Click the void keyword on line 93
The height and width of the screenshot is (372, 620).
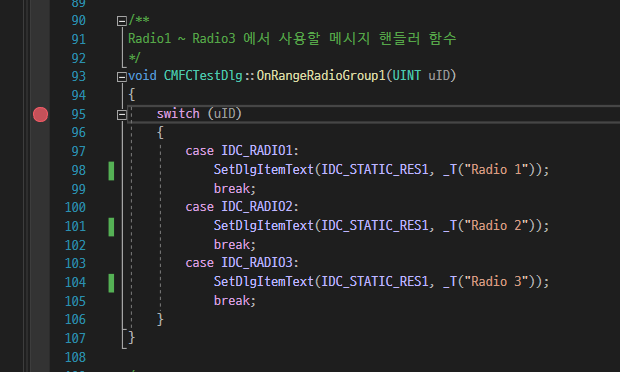142,76
